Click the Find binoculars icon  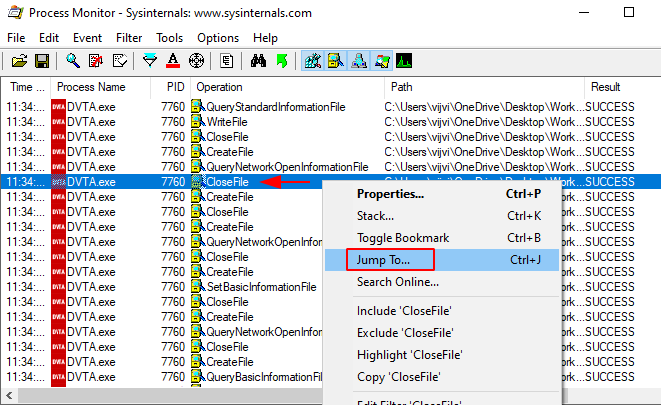click(258, 61)
